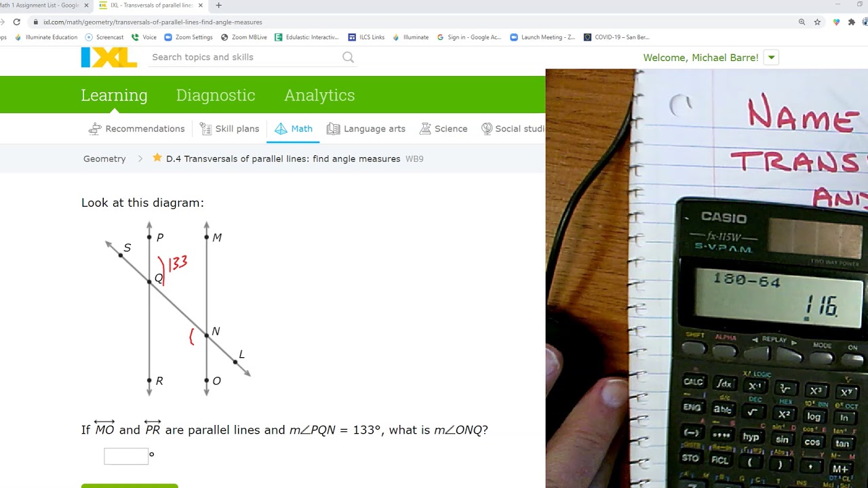Click the browser forward arrow
Viewport: 868px width, 488px height.
coord(2,22)
